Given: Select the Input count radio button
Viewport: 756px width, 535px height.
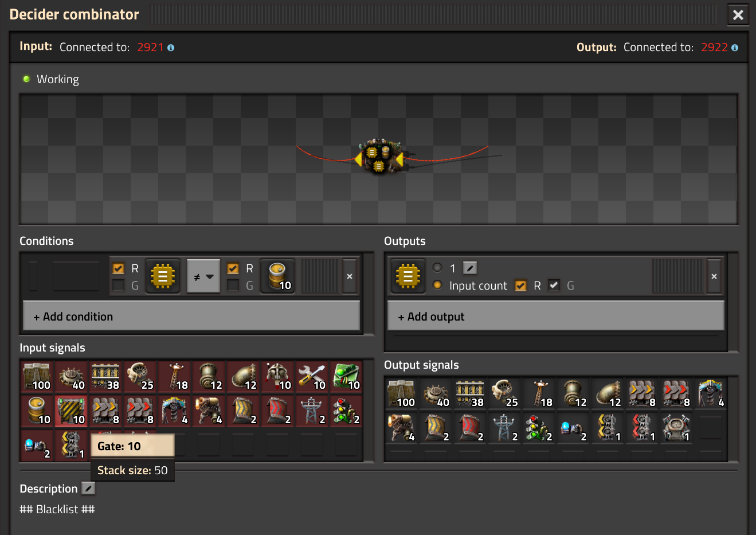Looking at the screenshot, I should click(437, 285).
